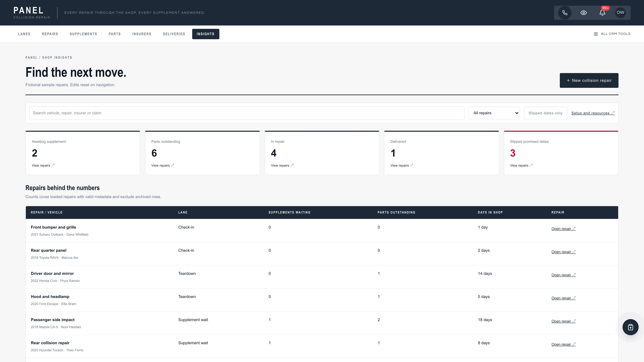Open repair for Driver door and mirror

563,275
